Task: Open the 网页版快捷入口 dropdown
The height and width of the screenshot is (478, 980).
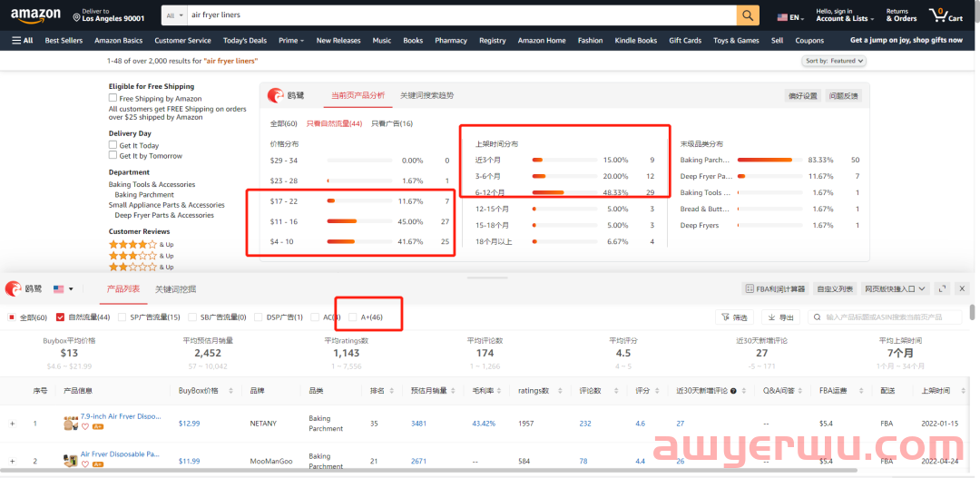Action: coord(896,288)
